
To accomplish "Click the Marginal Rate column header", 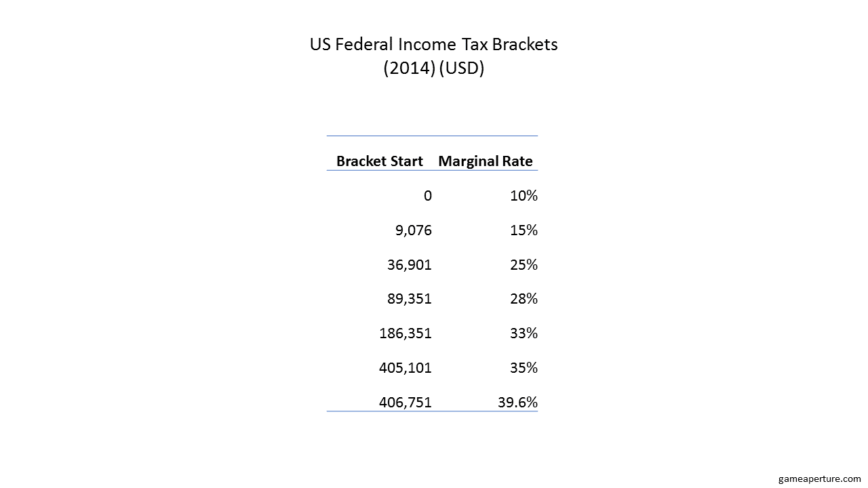I will tap(486, 161).
